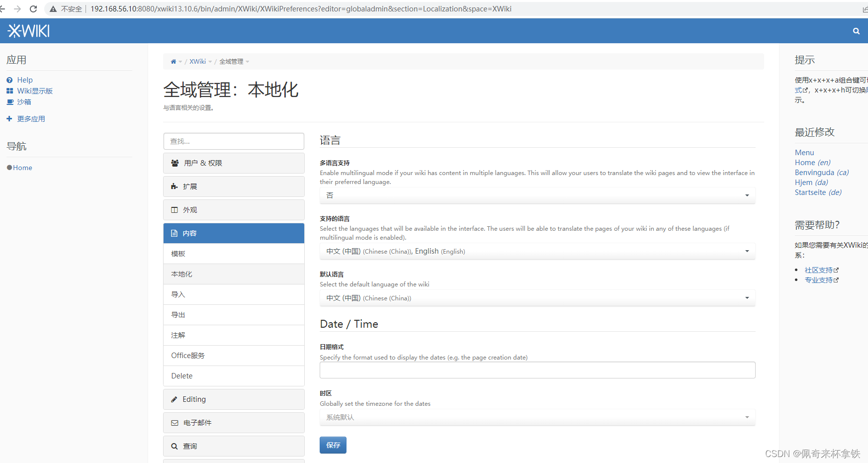Screen dimensions: 868x463
Task: Open recently modified Startseite (de) page
Action: 818,192
